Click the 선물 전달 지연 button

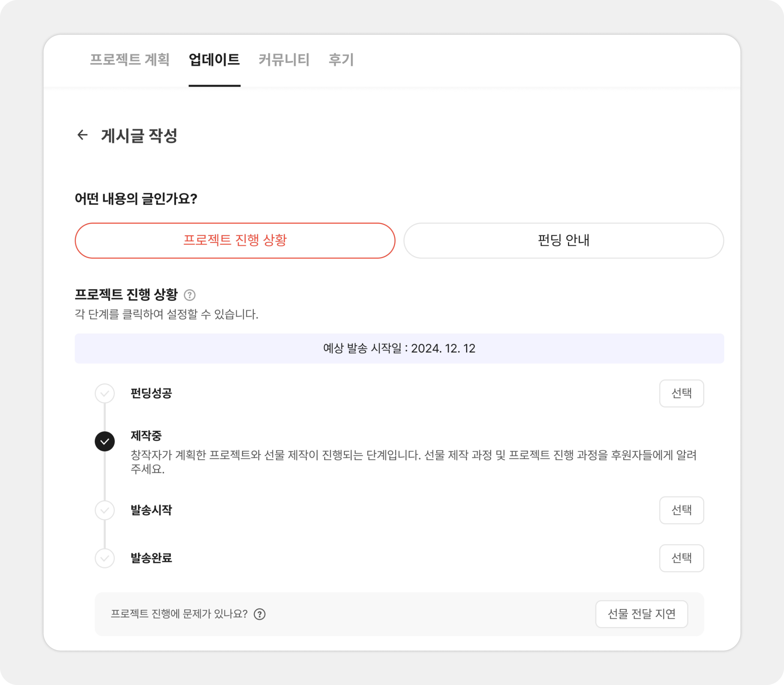(641, 614)
